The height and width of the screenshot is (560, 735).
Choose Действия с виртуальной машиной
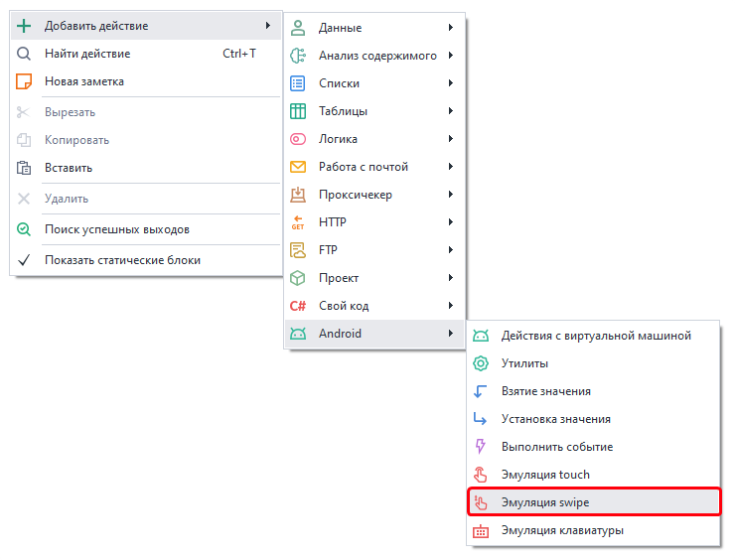tap(596, 336)
